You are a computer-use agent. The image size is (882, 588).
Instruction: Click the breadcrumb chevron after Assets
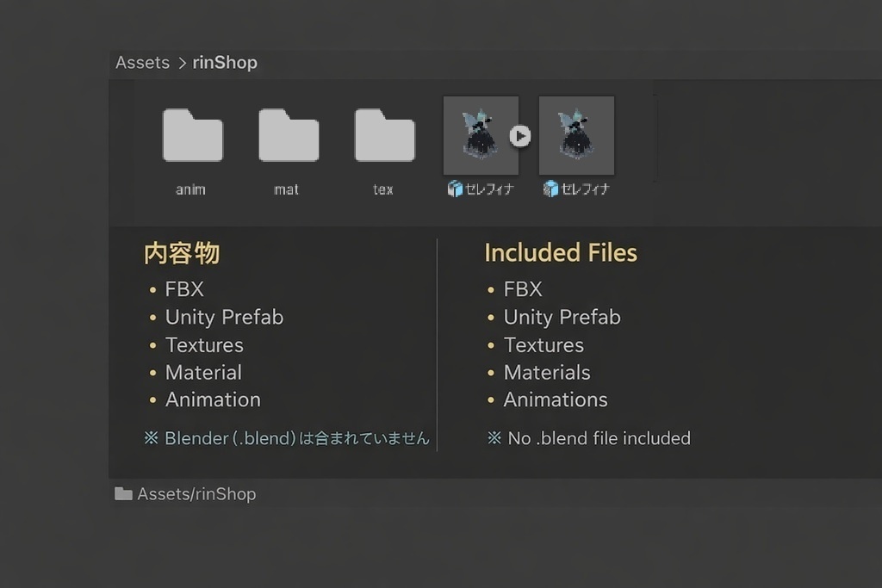coord(182,63)
